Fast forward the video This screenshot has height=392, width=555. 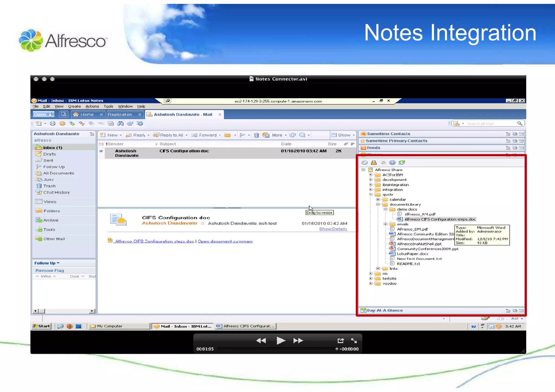(298, 341)
